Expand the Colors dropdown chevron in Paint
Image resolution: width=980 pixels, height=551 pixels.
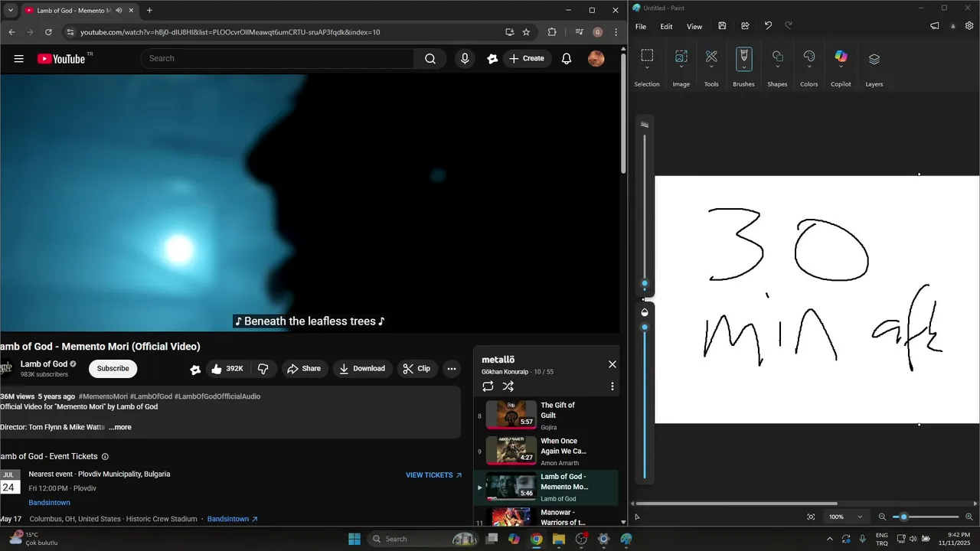[809, 68]
